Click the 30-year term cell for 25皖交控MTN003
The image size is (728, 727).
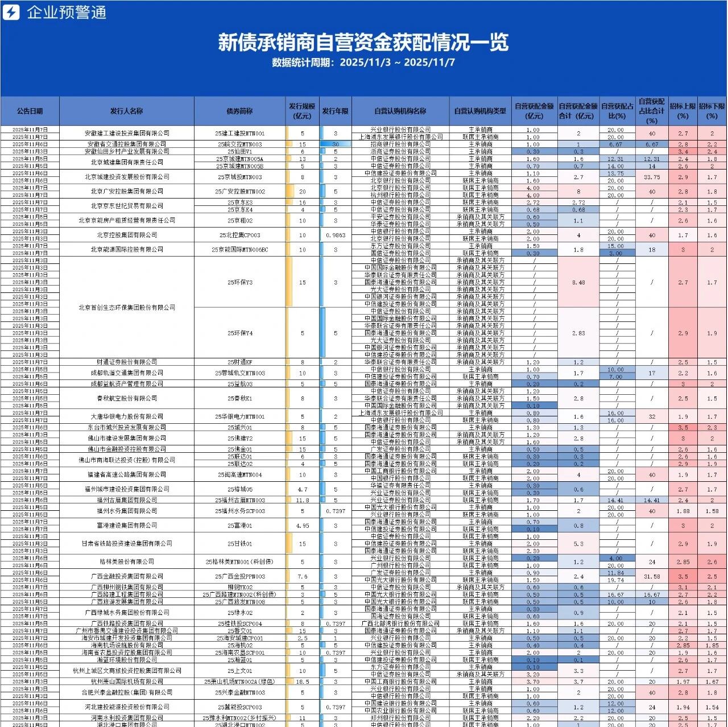pyautogui.click(x=336, y=144)
